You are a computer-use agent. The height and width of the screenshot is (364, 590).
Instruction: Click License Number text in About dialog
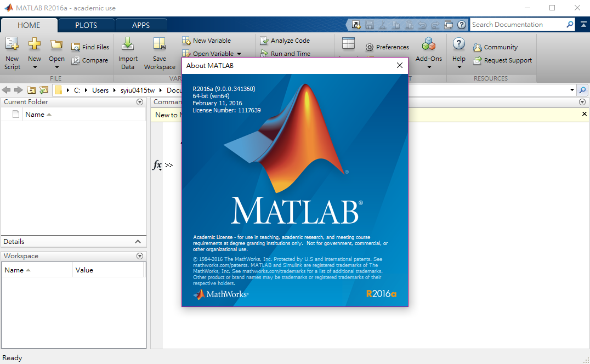pos(226,110)
